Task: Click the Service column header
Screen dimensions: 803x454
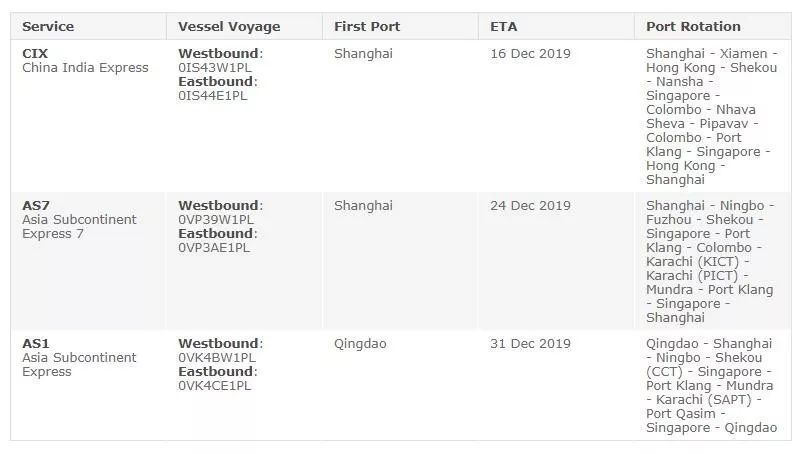Action: coord(48,27)
